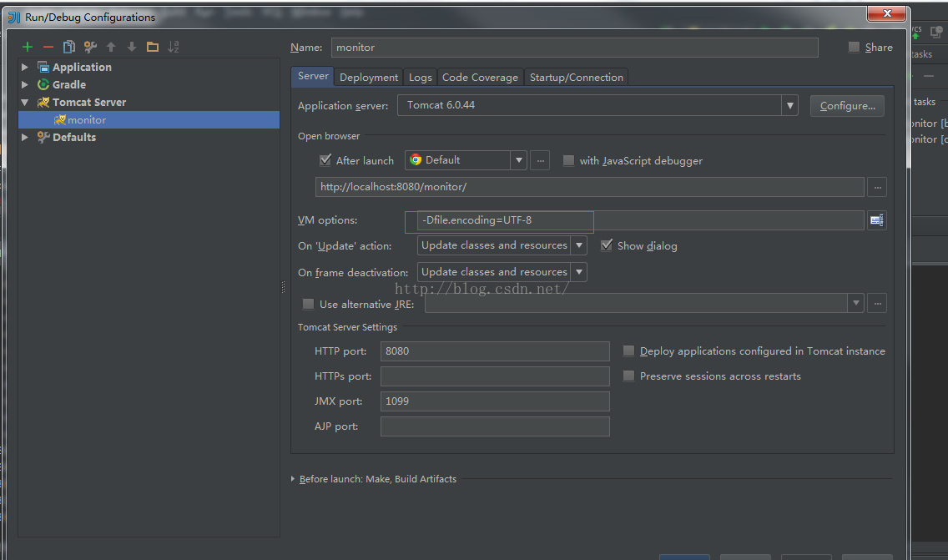Copy the configuration using the copy icon
The height and width of the screenshot is (560, 948).
pyautogui.click(x=69, y=47)
